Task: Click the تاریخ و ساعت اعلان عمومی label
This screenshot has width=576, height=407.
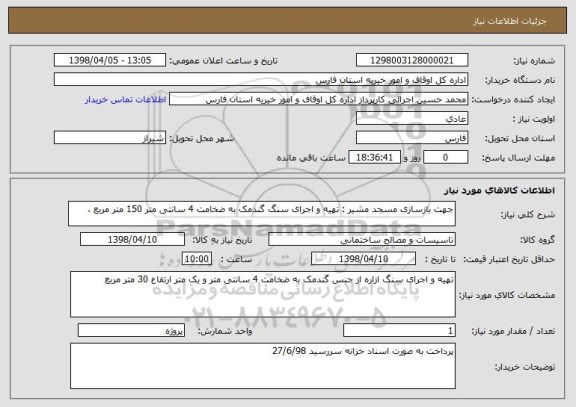Action: 223,61
